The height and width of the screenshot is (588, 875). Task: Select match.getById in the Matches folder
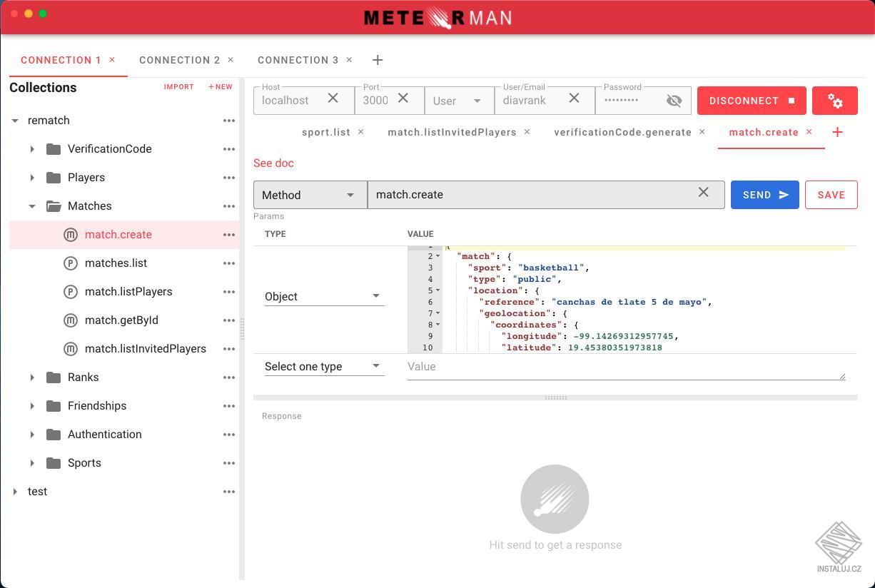pos(121,320)
